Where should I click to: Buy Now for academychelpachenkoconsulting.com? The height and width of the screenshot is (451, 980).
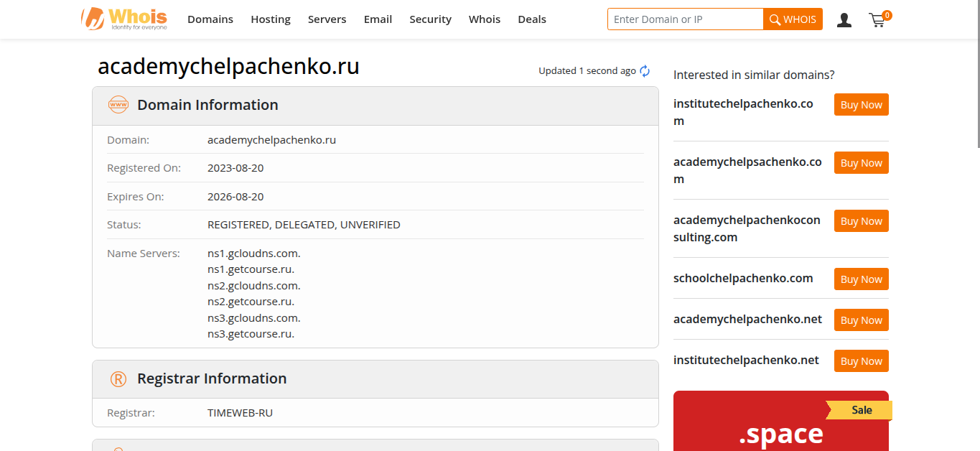tap(861, 221)
